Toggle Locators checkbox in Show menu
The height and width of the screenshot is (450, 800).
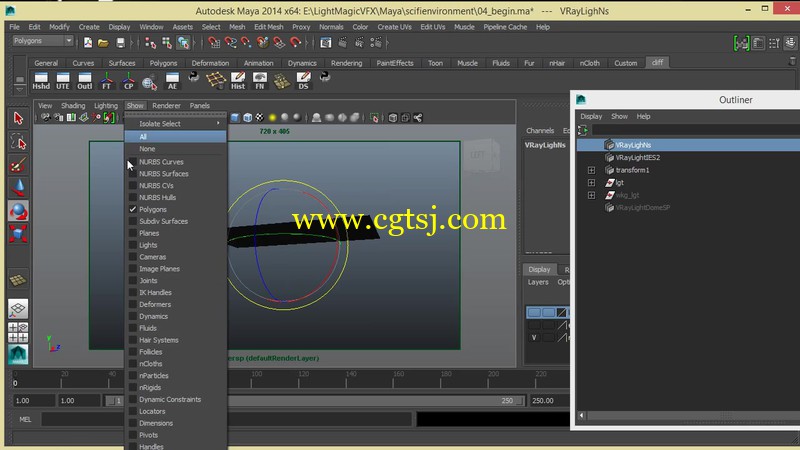[x=133, y=411]
